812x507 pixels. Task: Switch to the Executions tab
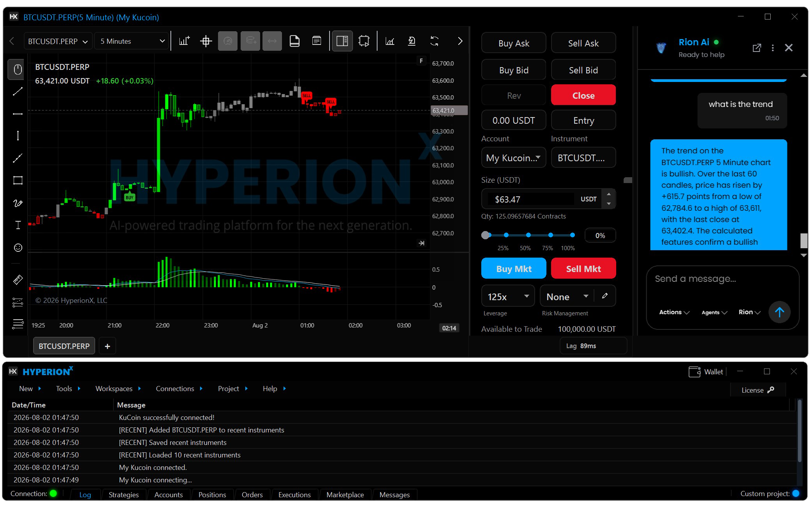pos(294,495)
